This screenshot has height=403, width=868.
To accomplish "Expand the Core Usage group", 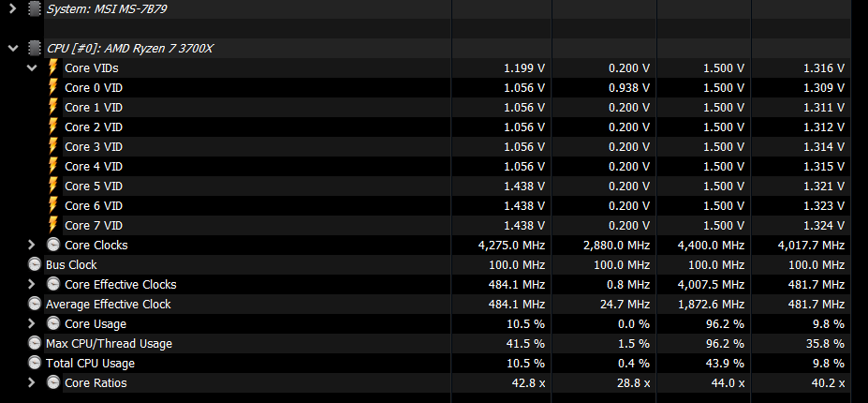I will pyautogui.click(x=32, y=323).
